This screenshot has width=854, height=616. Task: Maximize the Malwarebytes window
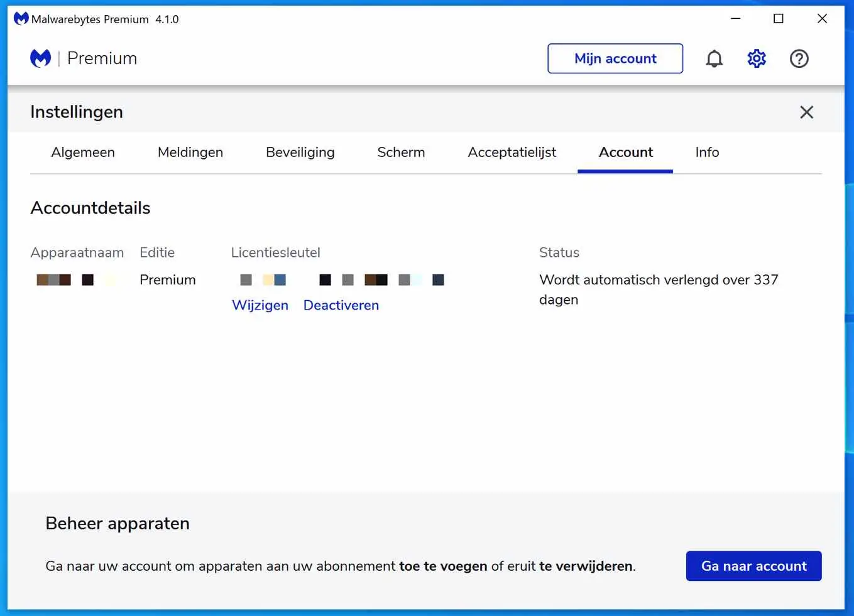click(779, 19)
